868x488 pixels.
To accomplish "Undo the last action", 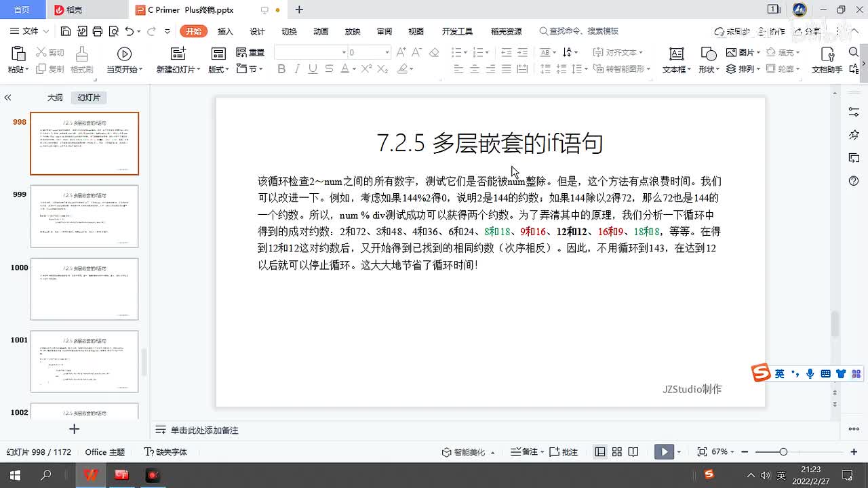I will click(x=129, y=31).
